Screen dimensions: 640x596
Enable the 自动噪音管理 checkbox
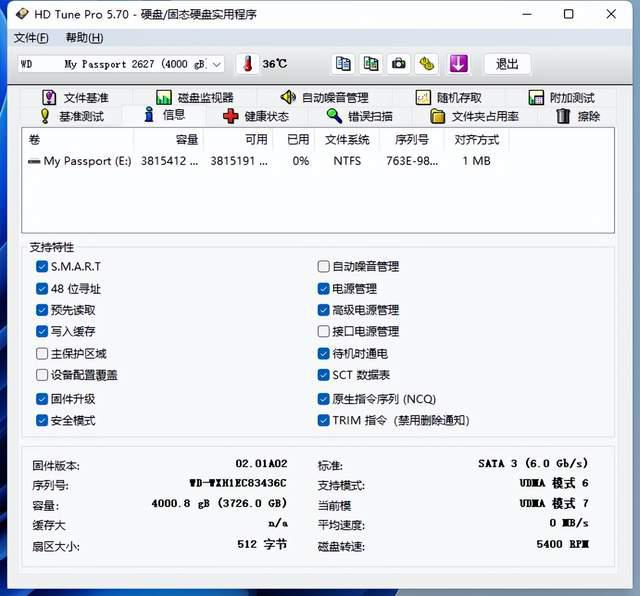coord(323,267)
